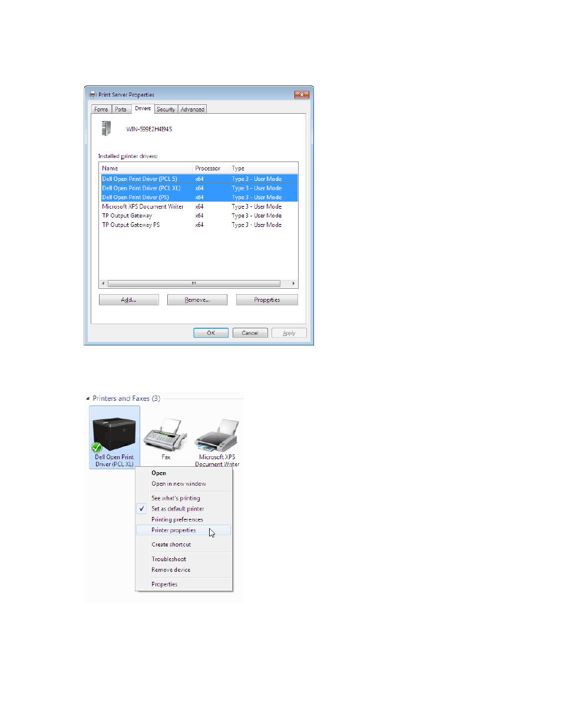
Task: Click the server computer icon
Action: [106, 129]
